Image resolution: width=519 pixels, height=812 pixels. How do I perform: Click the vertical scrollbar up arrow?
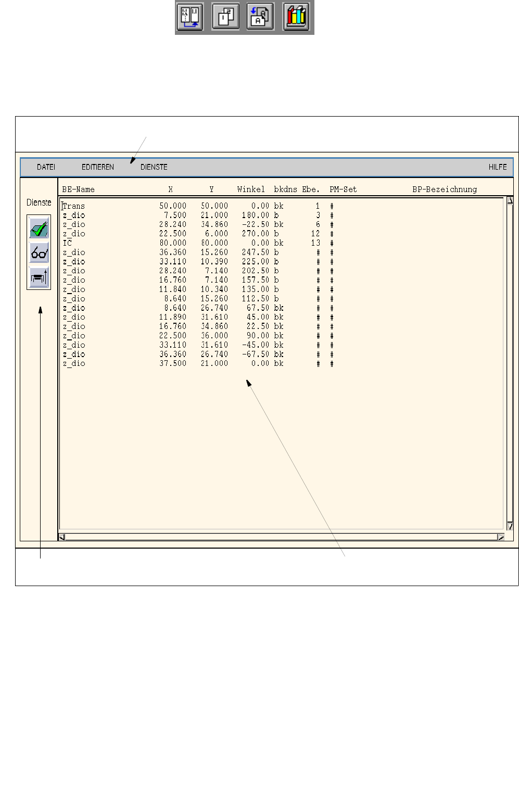pos(510,201)
